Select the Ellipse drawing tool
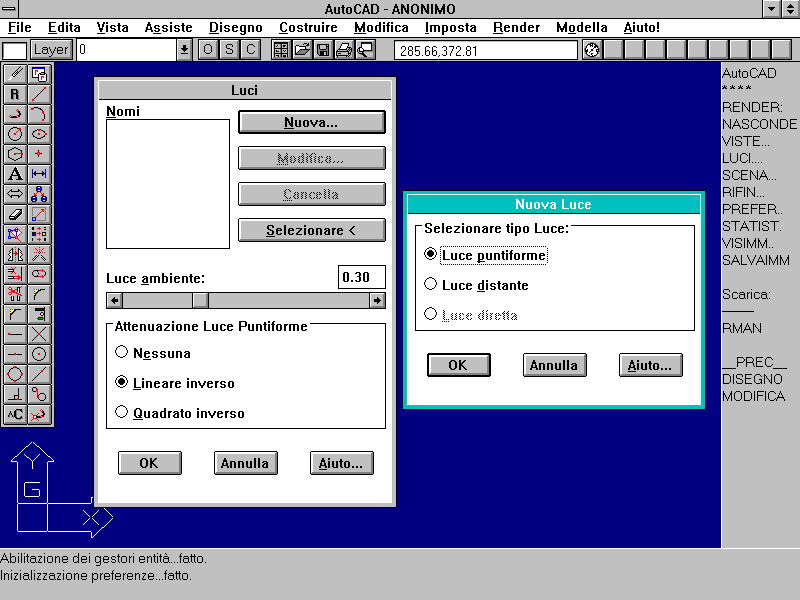The image size is (800, 600). pyautogui.click(x=39, y=134)
